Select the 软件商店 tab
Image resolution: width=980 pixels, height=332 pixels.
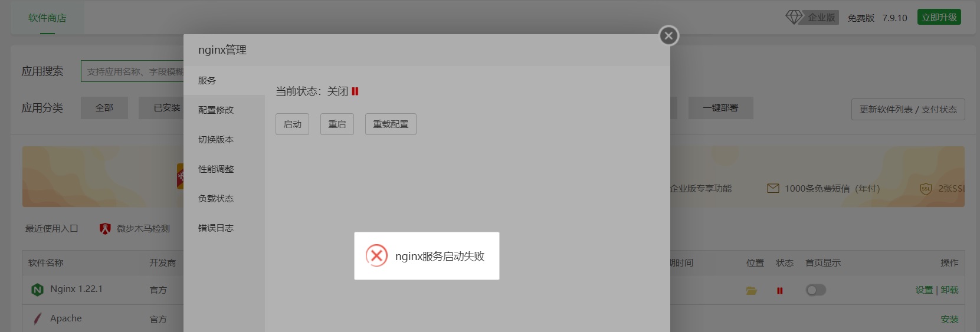click(47, 18)
